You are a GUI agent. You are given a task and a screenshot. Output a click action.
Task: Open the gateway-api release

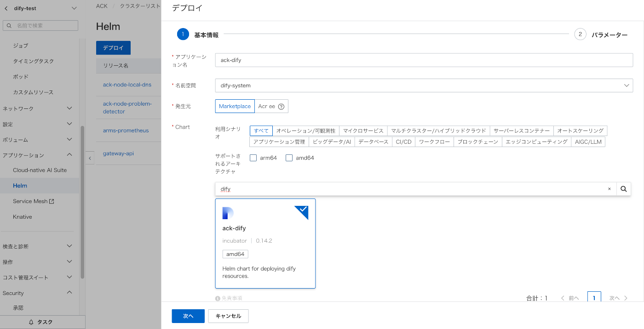pyautogui.click(x=118, y=153)
